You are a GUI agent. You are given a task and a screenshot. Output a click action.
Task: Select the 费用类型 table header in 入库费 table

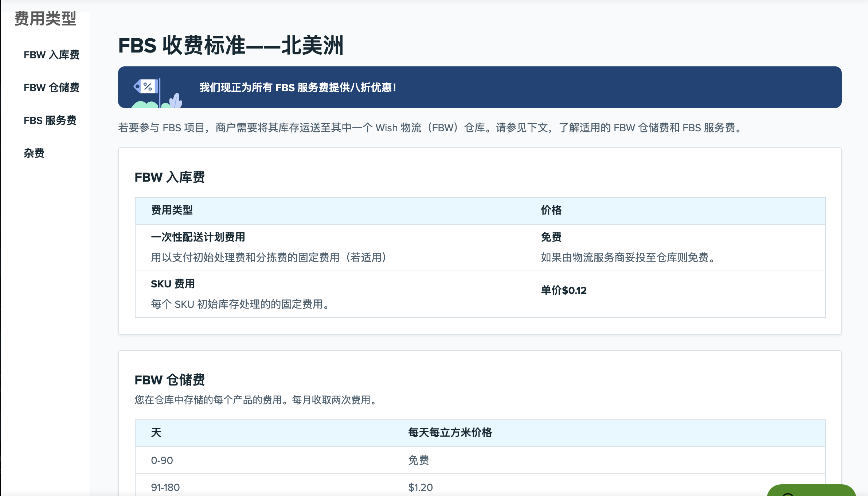point(172,210)
